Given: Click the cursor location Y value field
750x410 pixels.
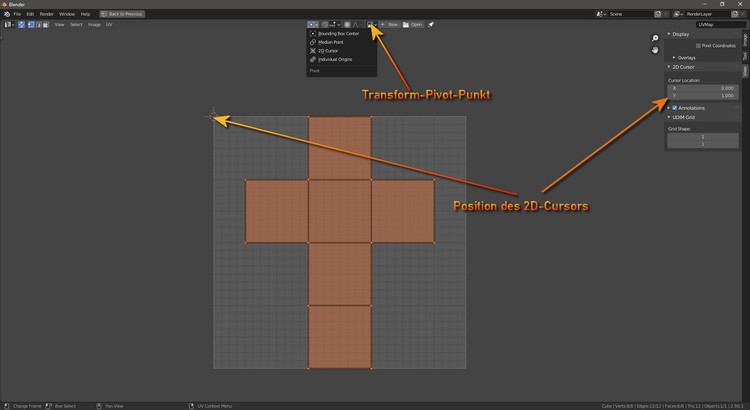Looking at the screenshot, I should (x=702, y=95).
